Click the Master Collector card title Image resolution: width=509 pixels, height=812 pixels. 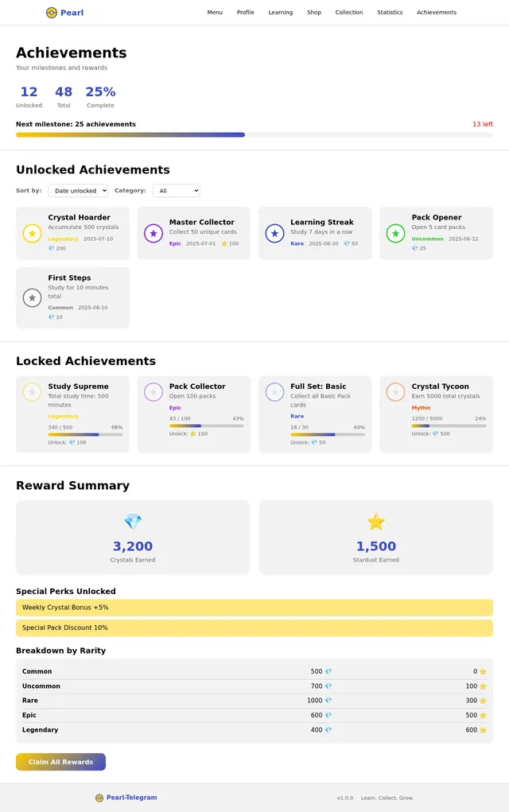(202, 222)
